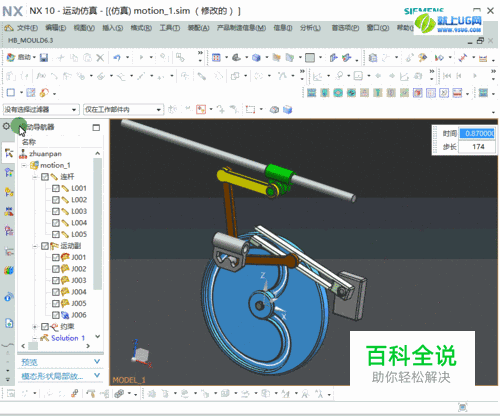The width and height of the screenshot is (500, 416).
Task: Open the 编辑(E) menu
Action: 55,28
